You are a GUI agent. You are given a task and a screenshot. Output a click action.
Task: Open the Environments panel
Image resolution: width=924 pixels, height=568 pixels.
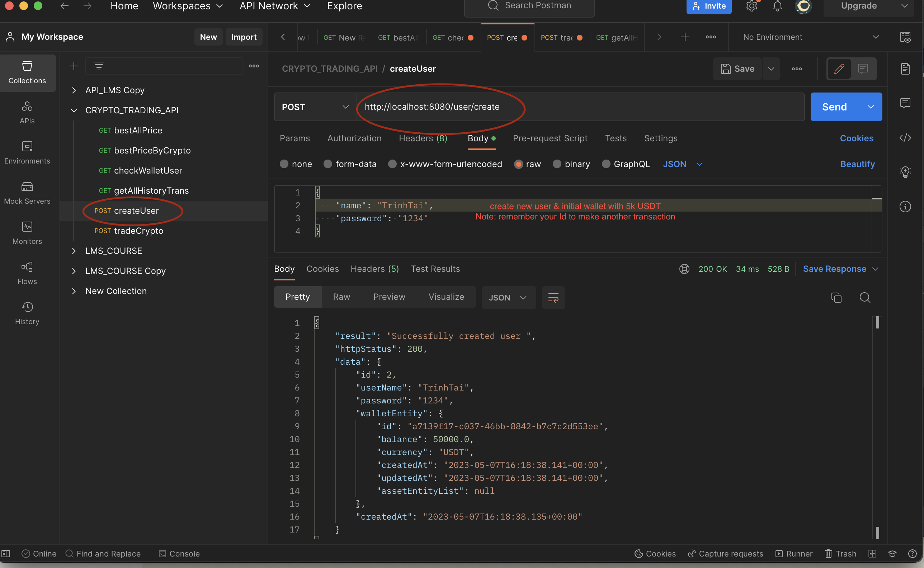click(x=27, y=152)
